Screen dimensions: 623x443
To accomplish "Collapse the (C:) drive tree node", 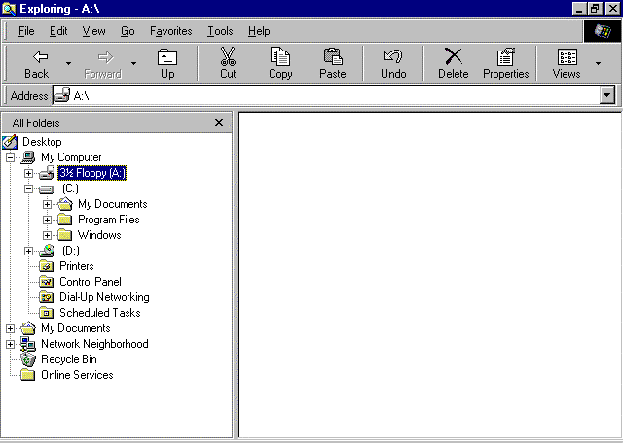I will [x=28, y=188].
